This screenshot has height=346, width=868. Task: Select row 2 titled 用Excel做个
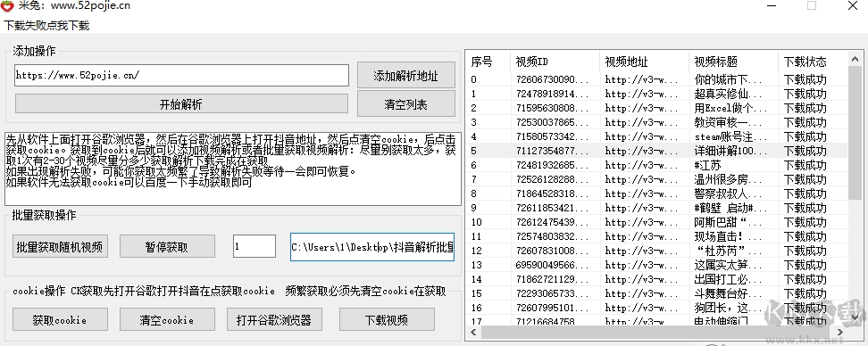coord(656,108)
